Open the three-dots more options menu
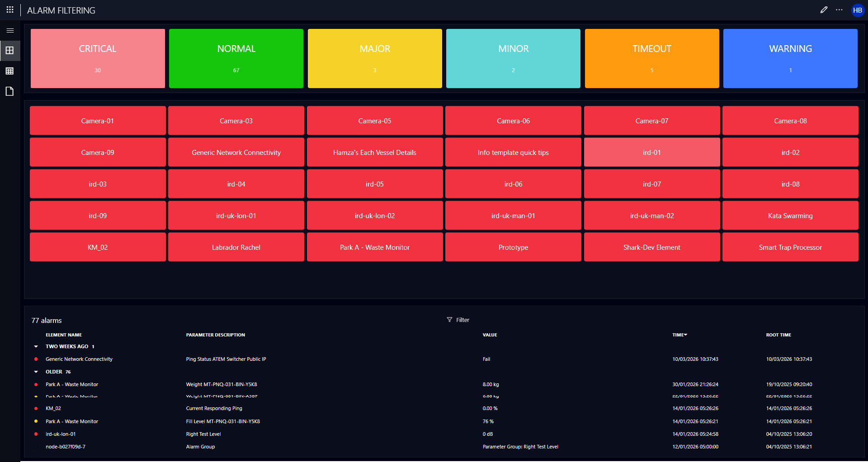This screenshot has width=868, height=462. 839,10
